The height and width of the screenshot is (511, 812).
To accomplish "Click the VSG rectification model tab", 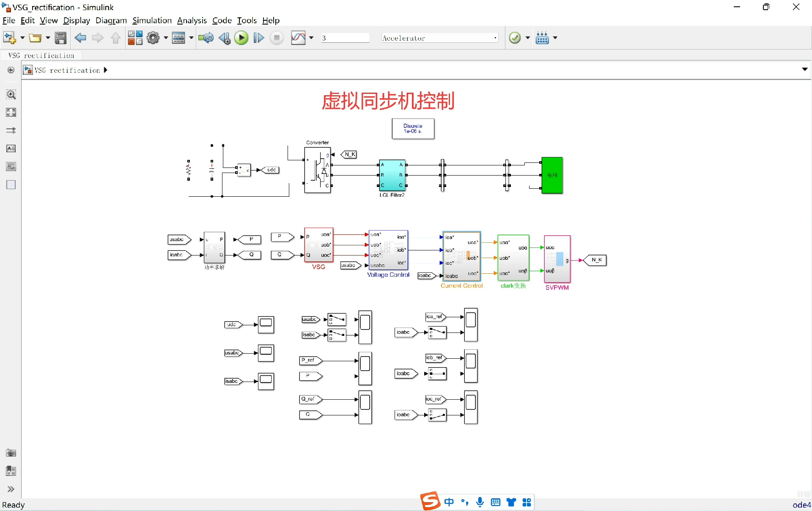I will 41,55.
